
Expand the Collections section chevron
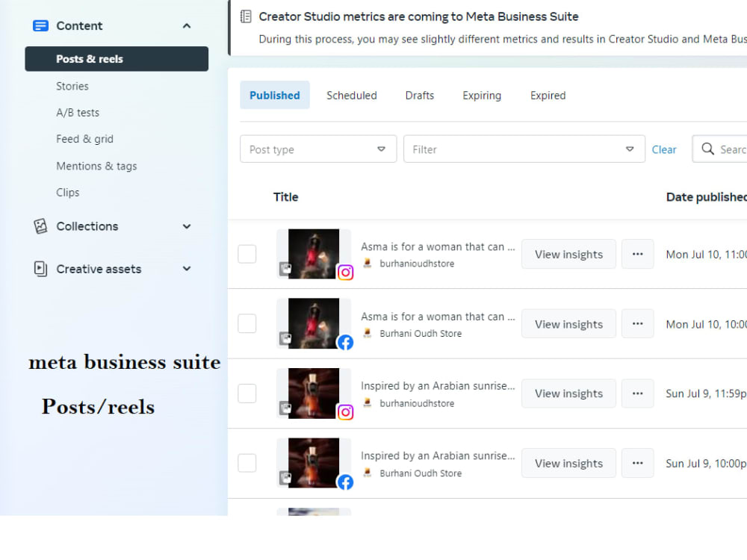187,226
